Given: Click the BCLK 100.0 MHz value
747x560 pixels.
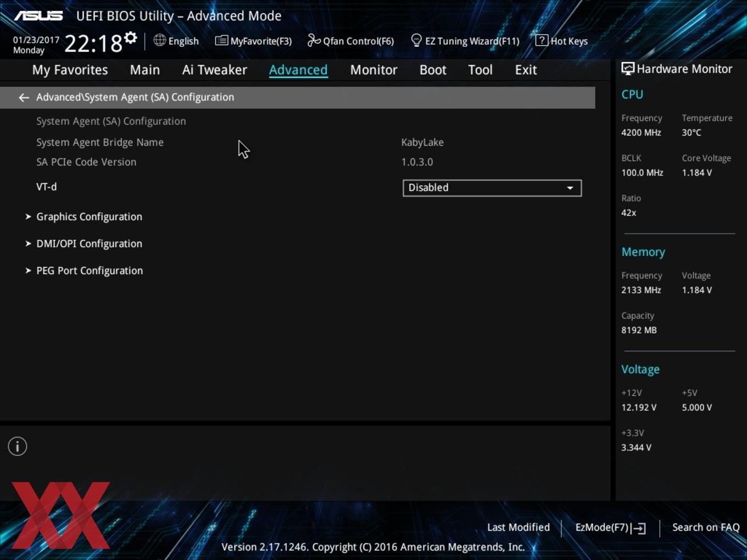Looking at the screenshot, I should click(642, 173).
